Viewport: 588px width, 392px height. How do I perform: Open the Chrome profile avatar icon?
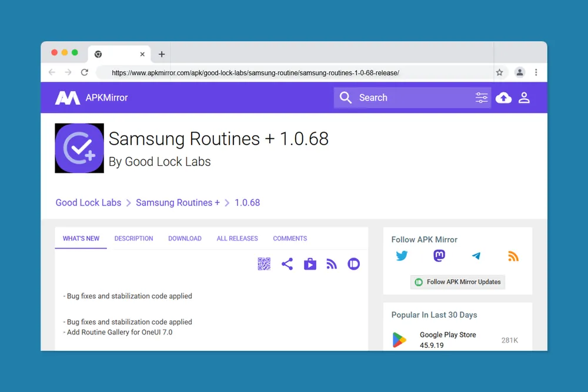(519, 72)
